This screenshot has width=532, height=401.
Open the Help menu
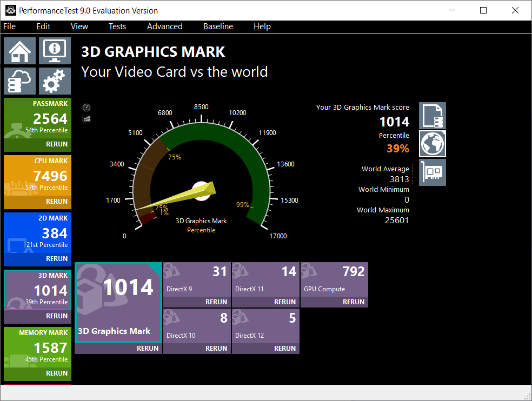tap(262, 26)
